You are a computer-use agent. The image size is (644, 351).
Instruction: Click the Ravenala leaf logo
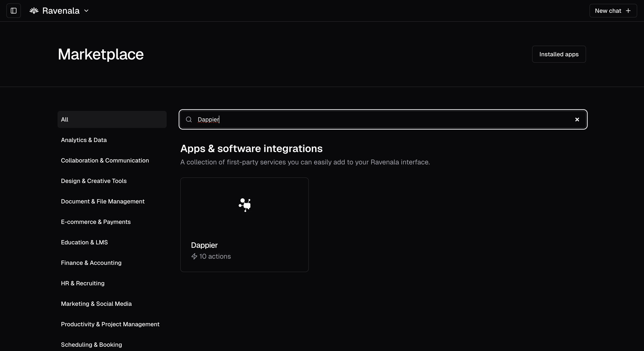click(34, 11)
